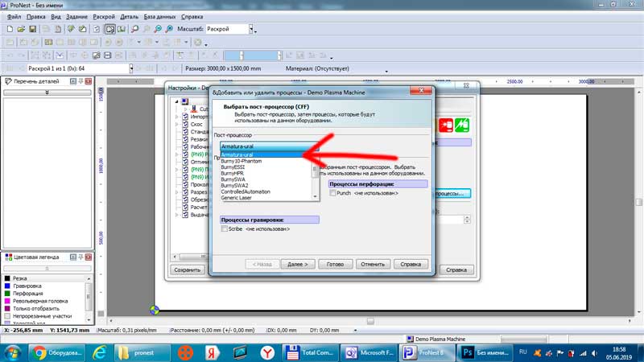The width and height of the screenshot is (644, 362).
Task: Collapse the Цветовая легенда arrow bar
Action: pyautogui.click(x=47, y=269)
